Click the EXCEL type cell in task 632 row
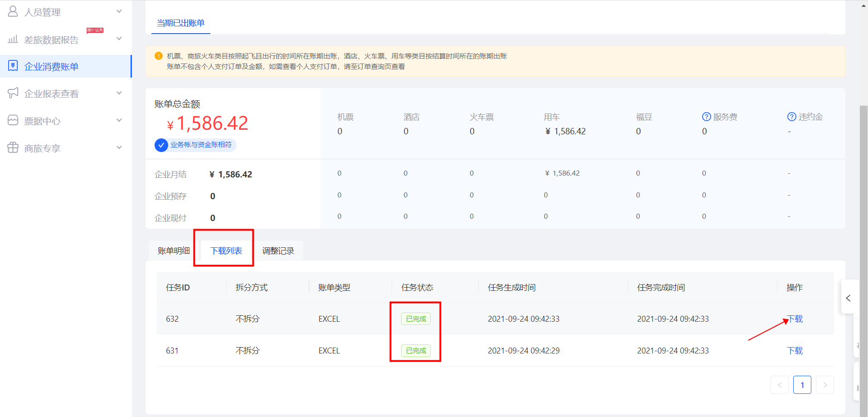 pyautogui.click(x=329, y=319)
